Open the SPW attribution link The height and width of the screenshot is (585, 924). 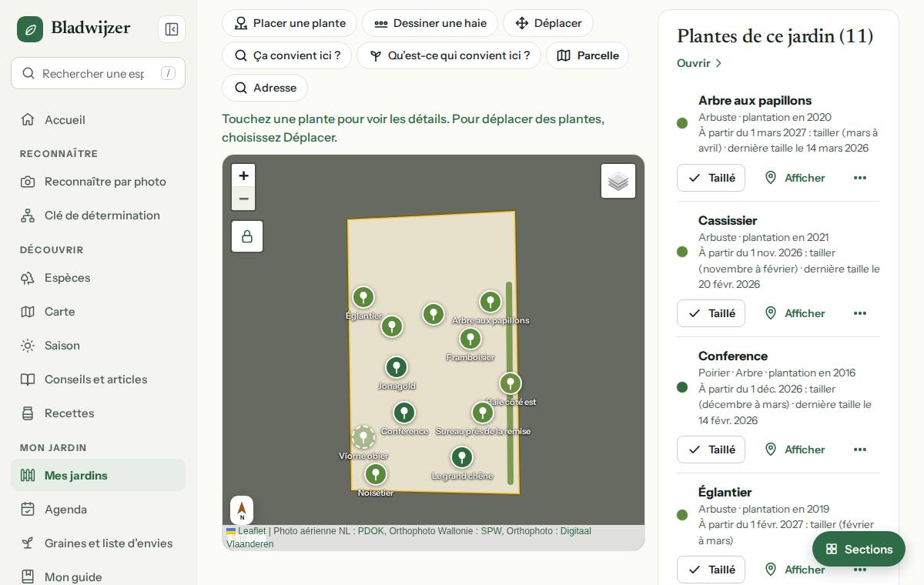coord(490,531)
